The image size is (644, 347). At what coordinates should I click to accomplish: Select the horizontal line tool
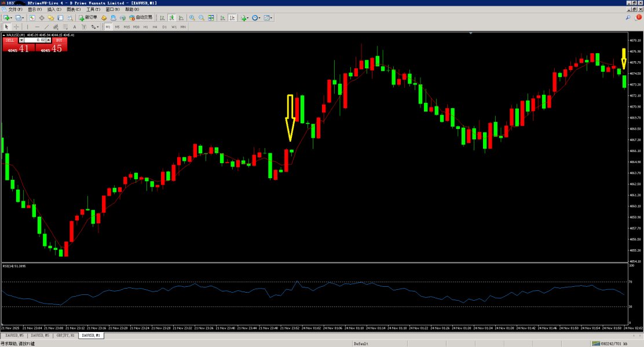37,27
